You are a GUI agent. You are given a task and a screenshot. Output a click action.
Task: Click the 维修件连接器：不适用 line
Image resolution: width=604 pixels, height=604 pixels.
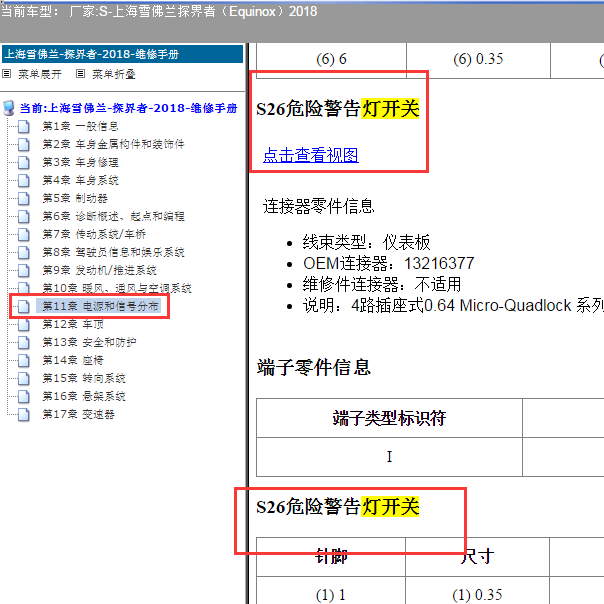point(382,285)
